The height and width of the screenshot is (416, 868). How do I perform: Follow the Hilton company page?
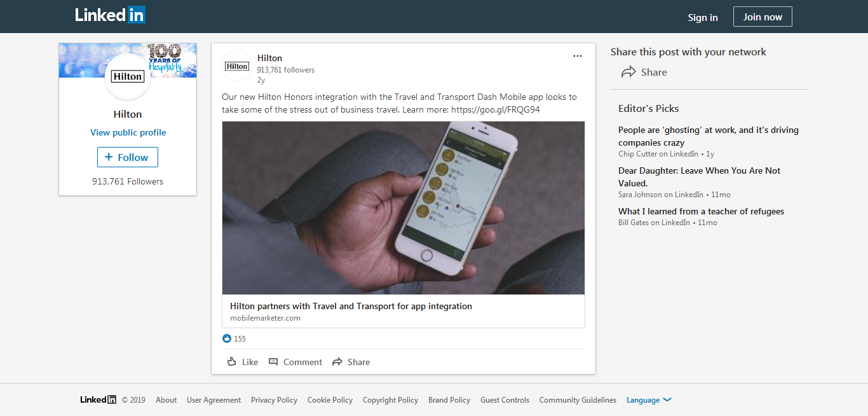127,157
